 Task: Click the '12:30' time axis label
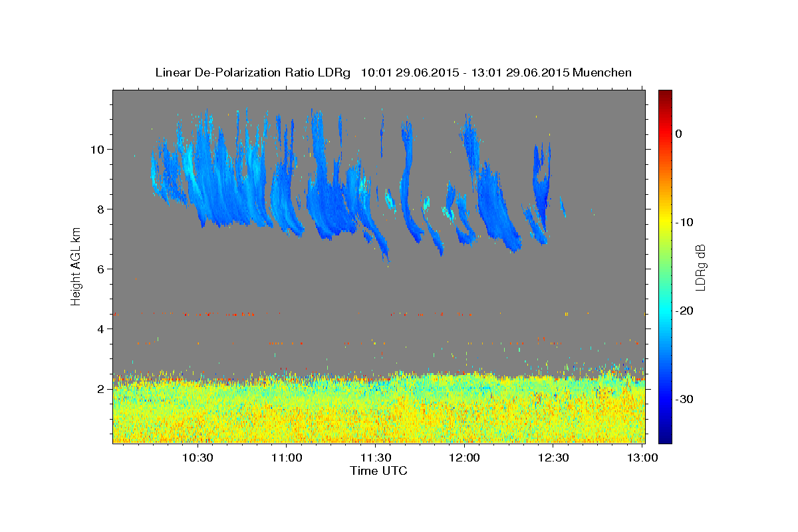553,458
